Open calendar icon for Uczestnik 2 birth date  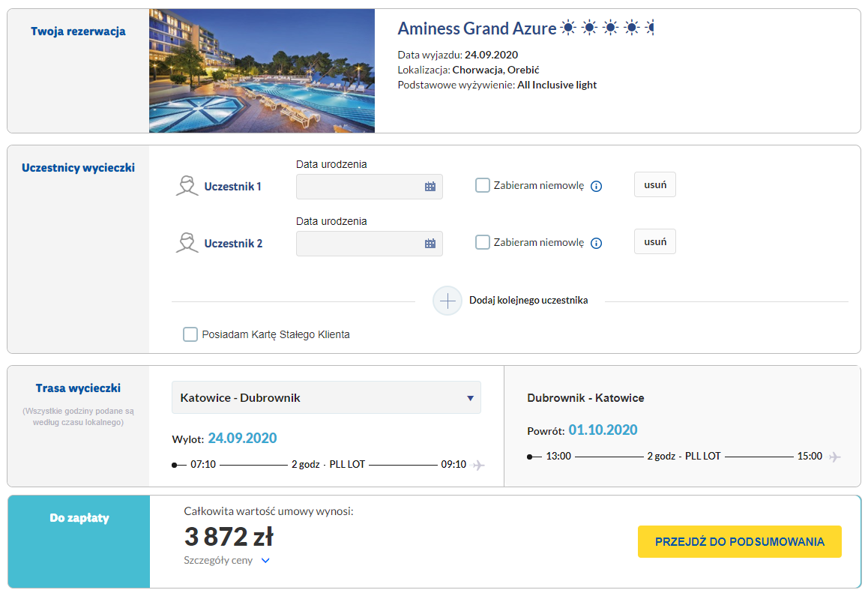click(430, 244)
